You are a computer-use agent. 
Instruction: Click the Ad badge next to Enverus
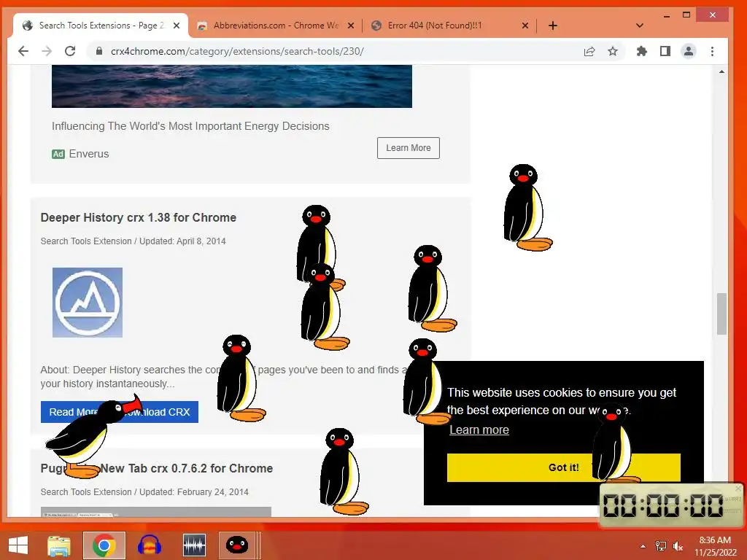[58, 155]
